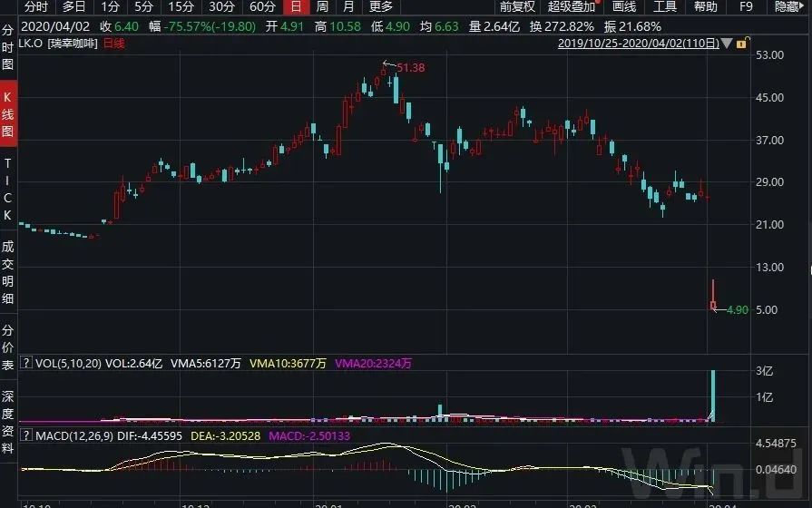Image resolution: width=812 pixels, height=508 pixels.
Task: Click the 日线 label beside stock name
Action: 113,44
